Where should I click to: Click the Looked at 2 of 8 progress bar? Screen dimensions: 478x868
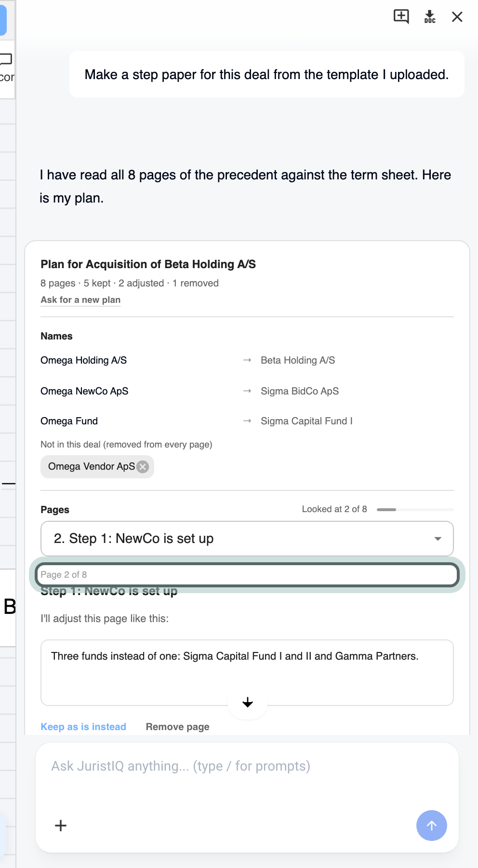click(415, 509)
